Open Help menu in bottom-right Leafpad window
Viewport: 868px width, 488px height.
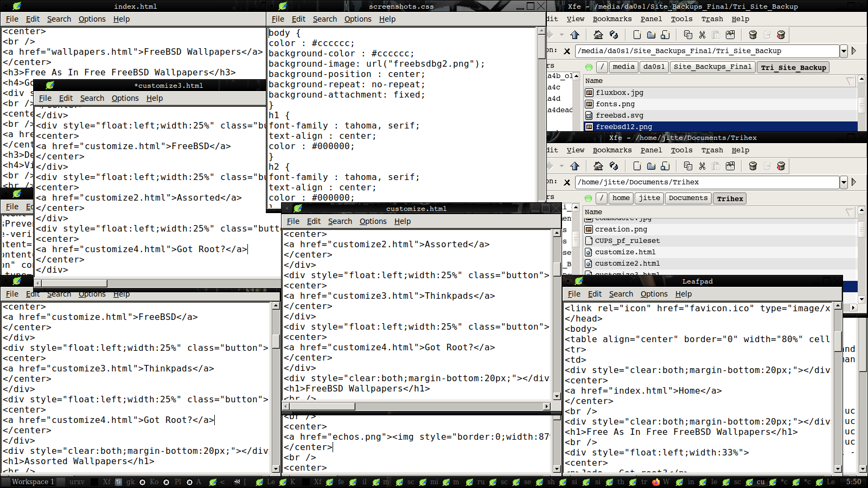(684, 294)
